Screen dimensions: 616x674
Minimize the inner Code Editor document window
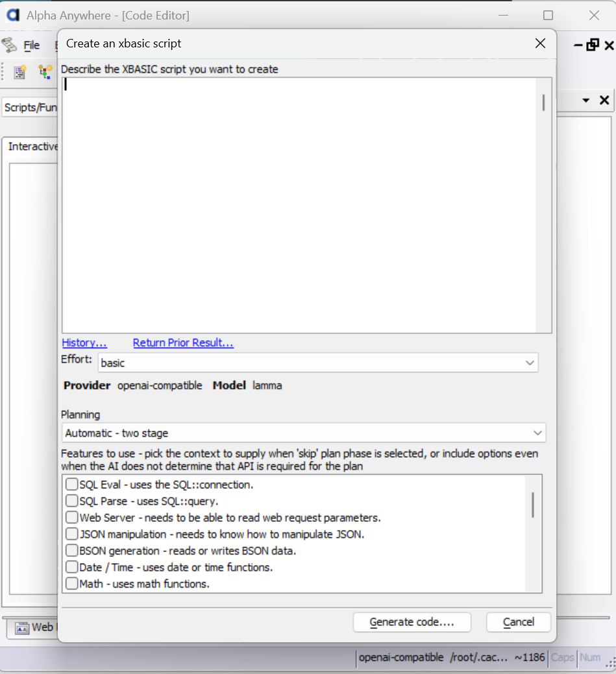[x=578, y=45]
